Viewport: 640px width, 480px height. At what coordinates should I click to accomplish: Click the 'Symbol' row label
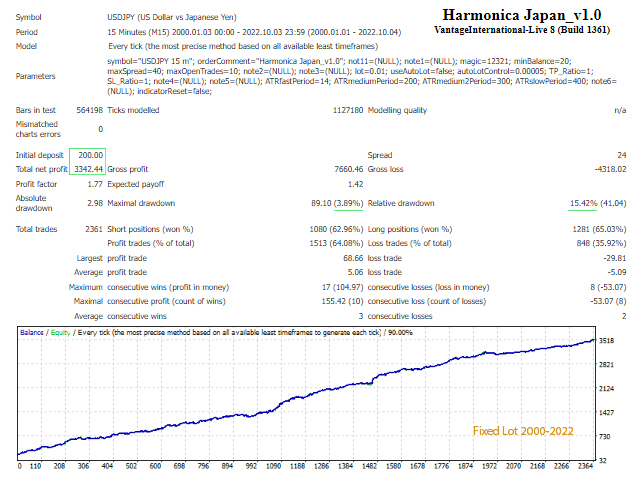pyautogui.click(x=29, y=17)
